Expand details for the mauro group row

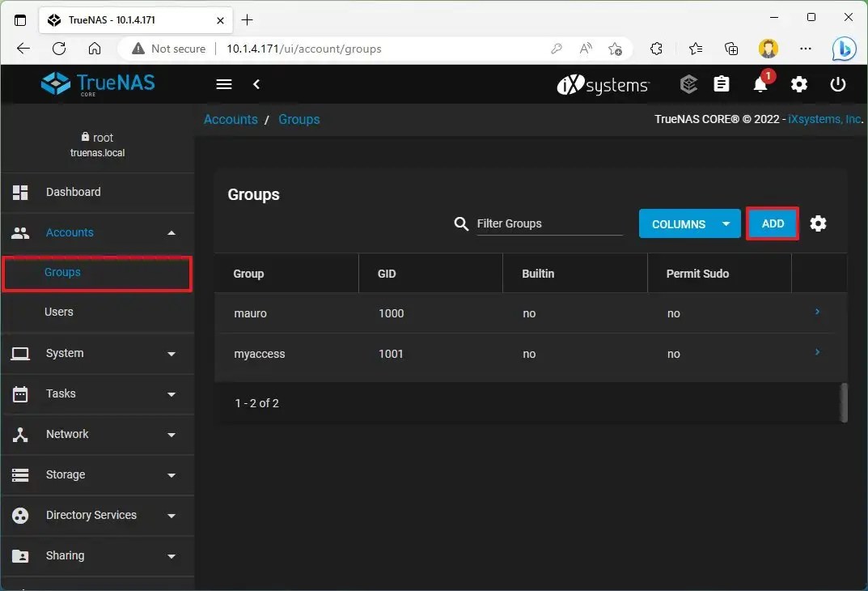pos(816,312)
